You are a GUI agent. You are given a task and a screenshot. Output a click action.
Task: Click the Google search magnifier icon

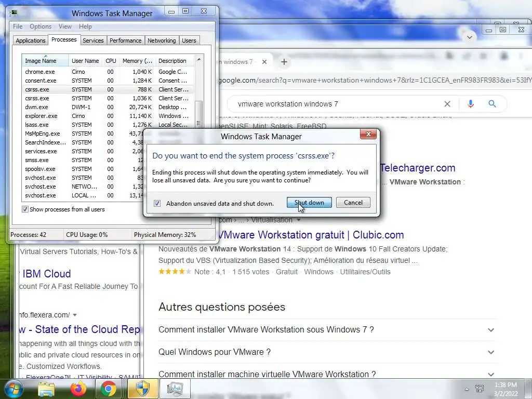click(x=492, y=104)
